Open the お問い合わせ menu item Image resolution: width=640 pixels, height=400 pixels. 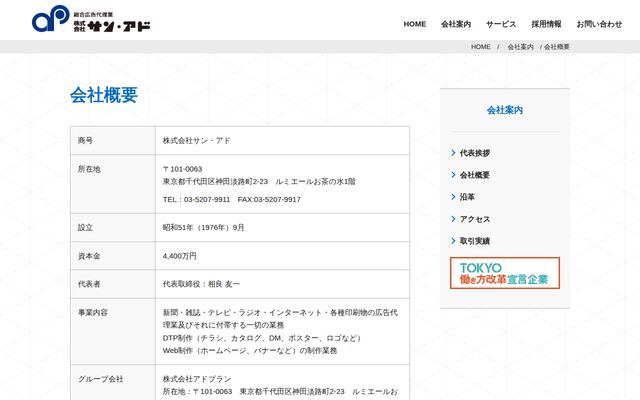(x=599, y=24)
